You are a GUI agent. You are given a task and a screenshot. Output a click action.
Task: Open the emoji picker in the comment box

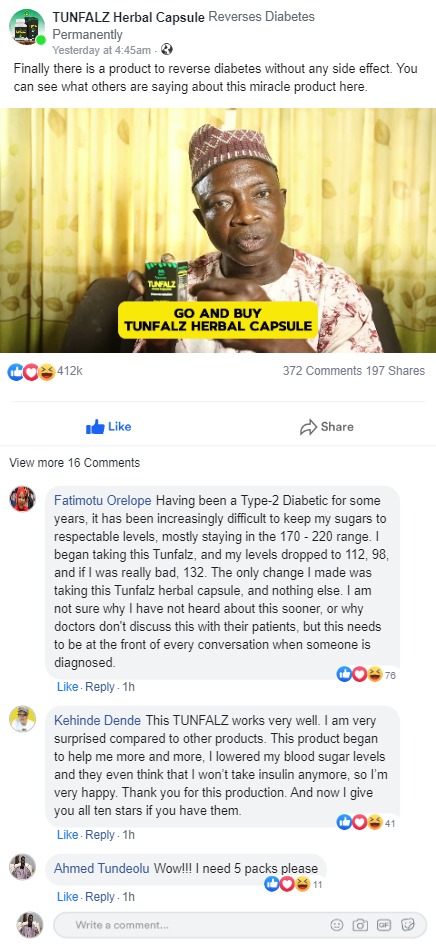point(338,924)
